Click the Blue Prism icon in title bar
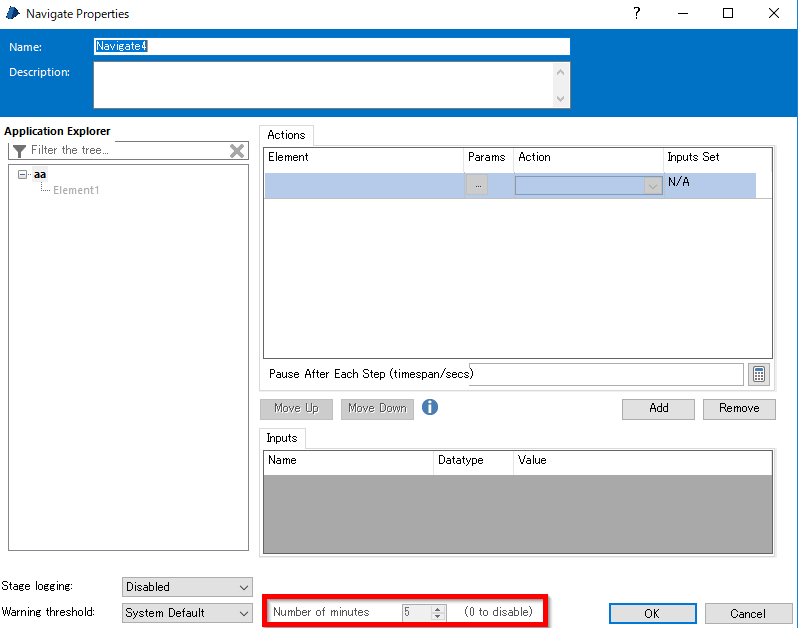Viewport: 798px width, 628px height. click(x=14, y=14)
